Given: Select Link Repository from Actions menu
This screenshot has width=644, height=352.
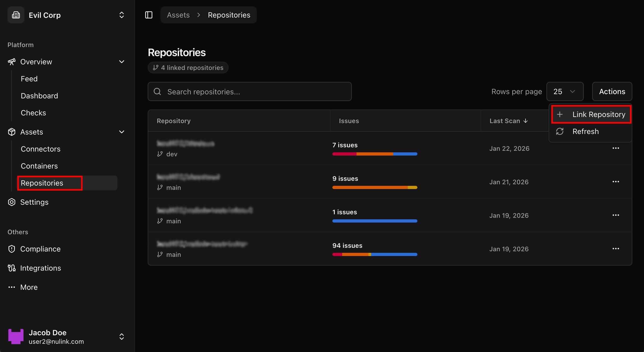Looking at the screenshot, I should 591,114.
